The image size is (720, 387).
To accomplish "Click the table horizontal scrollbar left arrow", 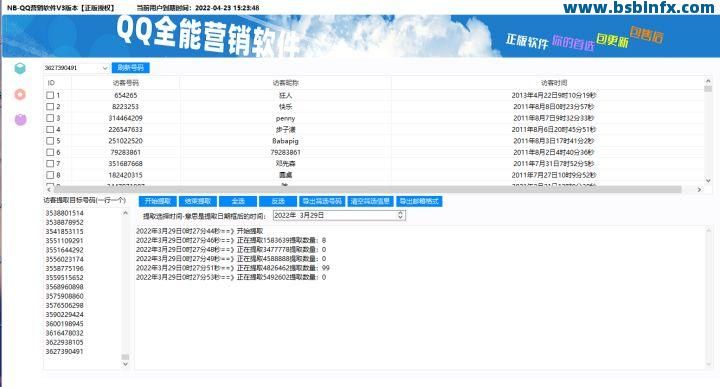I will pyautogui.click(x=49, y=189).
